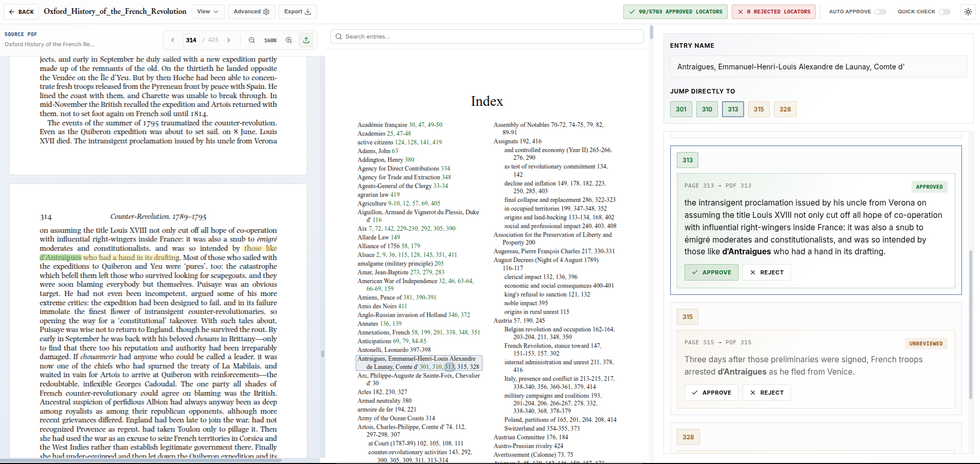Open the View dropdown
Image resolution: width=980 pixels, height=464 pixels.
pyautogui.click(x=208, y=11)
